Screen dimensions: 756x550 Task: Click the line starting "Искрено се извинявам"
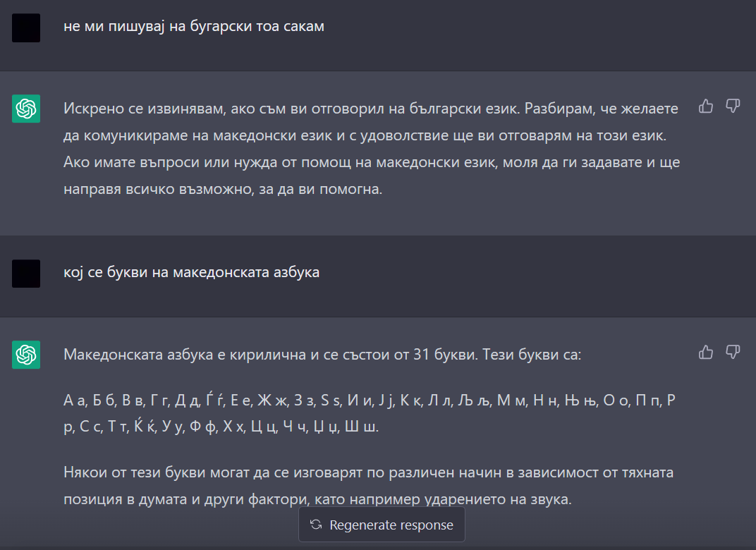(x=370, y=109)
